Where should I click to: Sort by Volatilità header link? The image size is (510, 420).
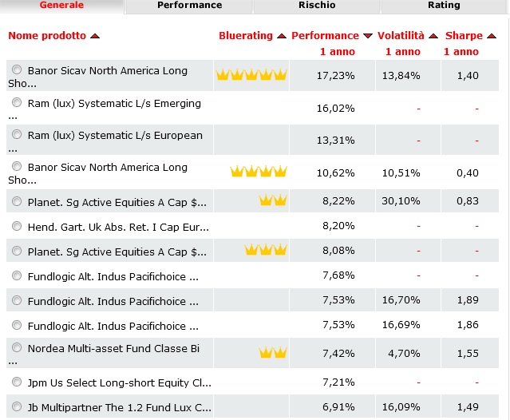click(x=401, y=35)
